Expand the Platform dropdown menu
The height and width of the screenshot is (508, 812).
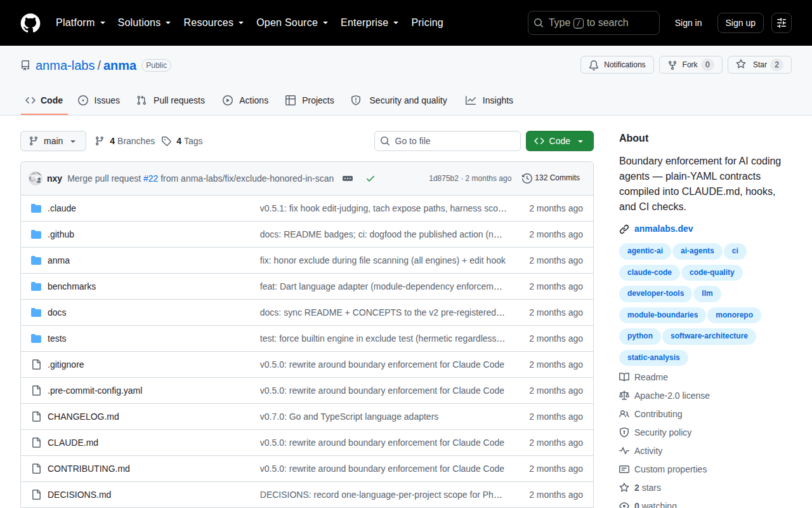tap(80, 23)
